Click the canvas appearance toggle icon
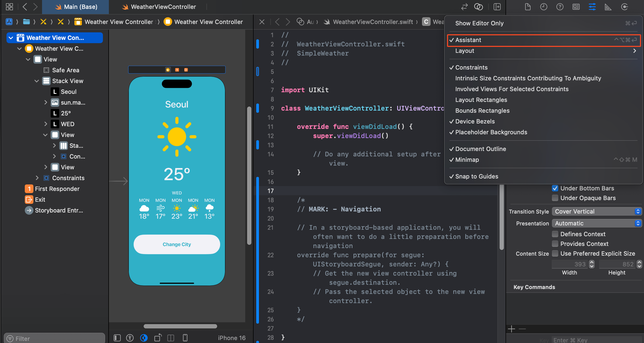 click(144, 338)
